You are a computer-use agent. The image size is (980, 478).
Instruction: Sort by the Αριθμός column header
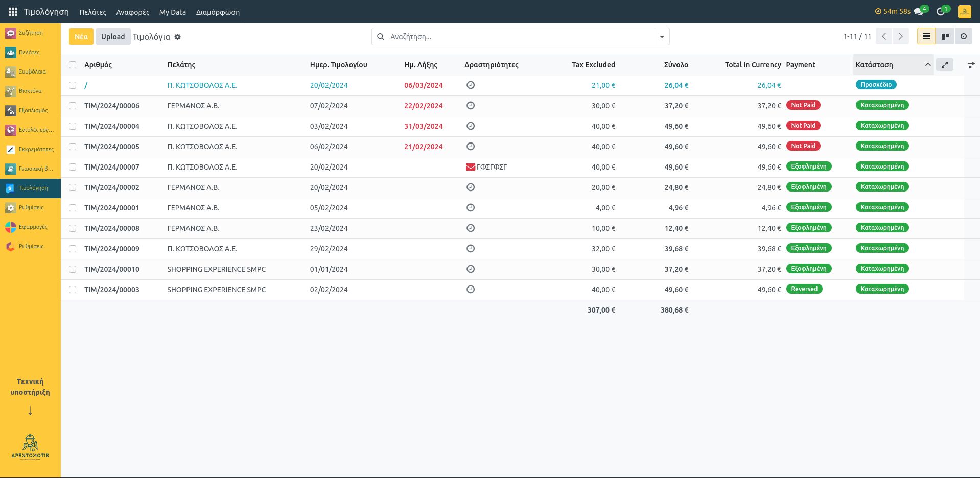click(x=98, y=65)
